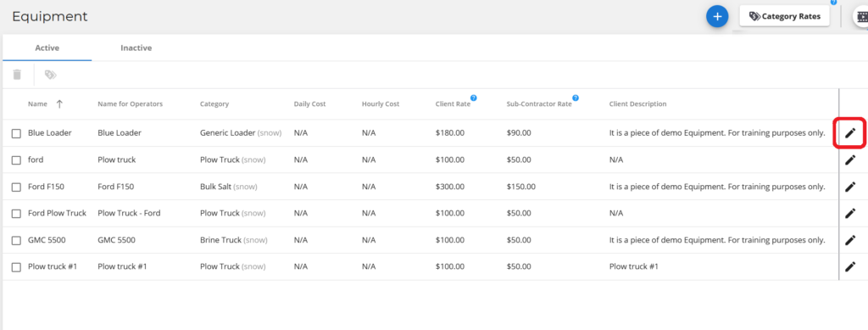Viewport: 868px width, 330px height.
Task: Click the Daily Cost column header
Action: pos(309,104)
